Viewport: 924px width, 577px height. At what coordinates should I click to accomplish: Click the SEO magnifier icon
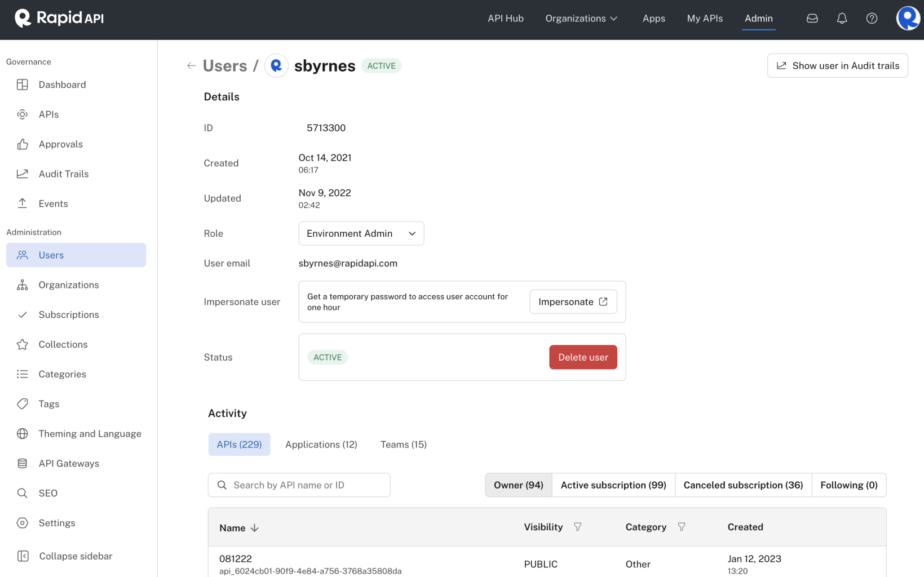point(23,493)
